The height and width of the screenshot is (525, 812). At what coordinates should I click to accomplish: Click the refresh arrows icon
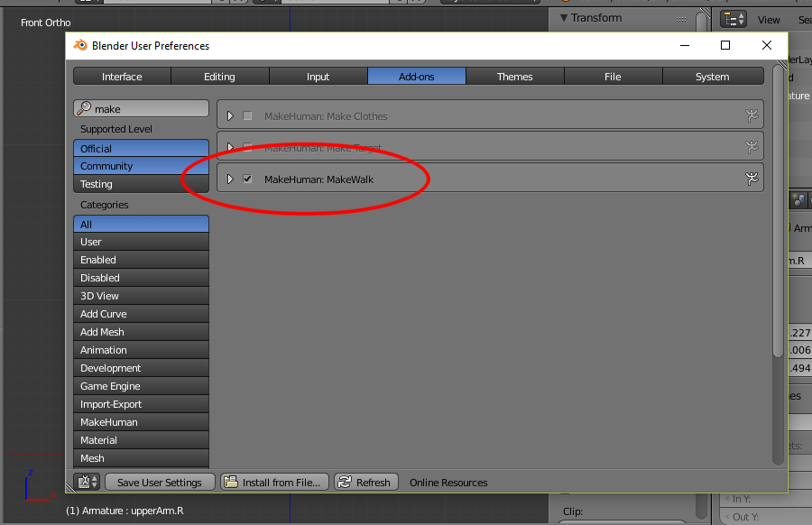coord(345,482)
